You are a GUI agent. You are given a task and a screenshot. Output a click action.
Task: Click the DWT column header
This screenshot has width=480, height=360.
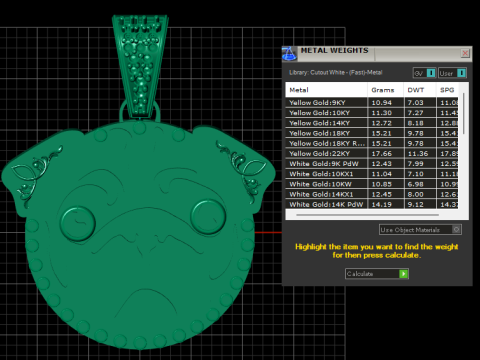420,90
